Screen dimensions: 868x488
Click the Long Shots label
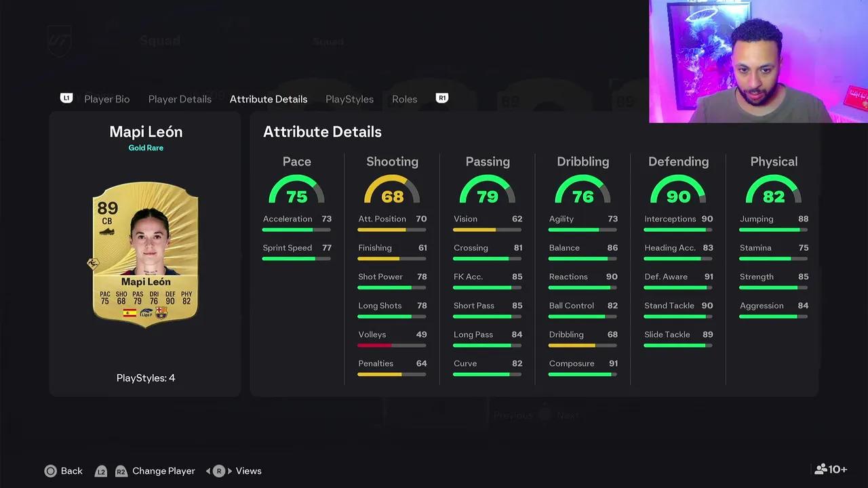pyautogui.click(x=380, y=306)
